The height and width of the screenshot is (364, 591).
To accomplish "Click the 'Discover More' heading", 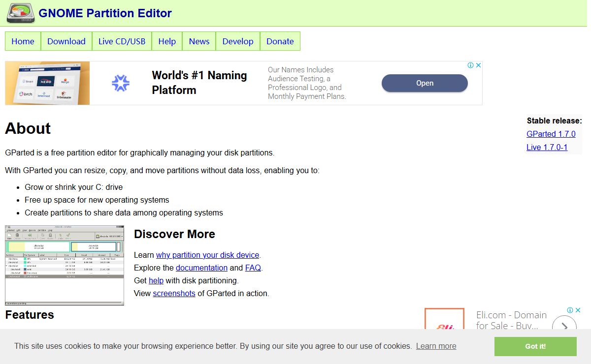I will pyautogui.click(x=175, y=234).
